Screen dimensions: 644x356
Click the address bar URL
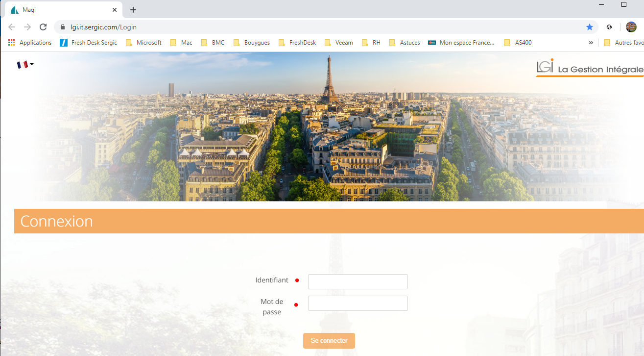tap(103, 27)
